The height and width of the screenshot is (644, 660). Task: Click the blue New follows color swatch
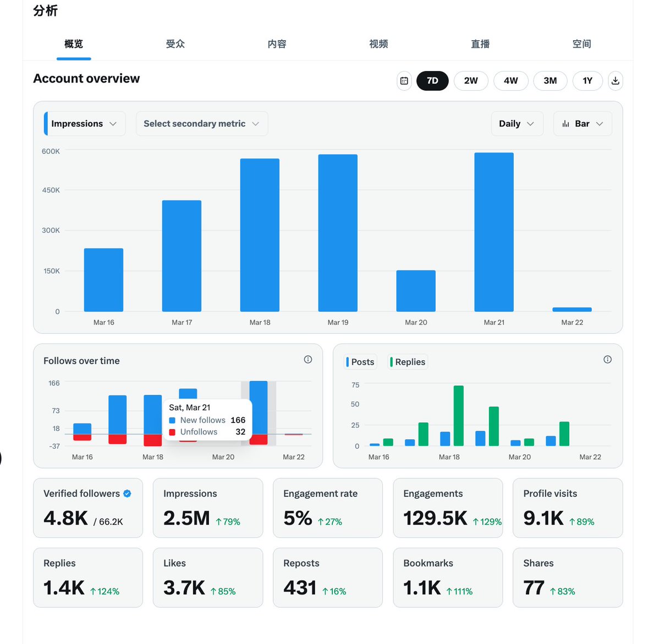(172, 420)
